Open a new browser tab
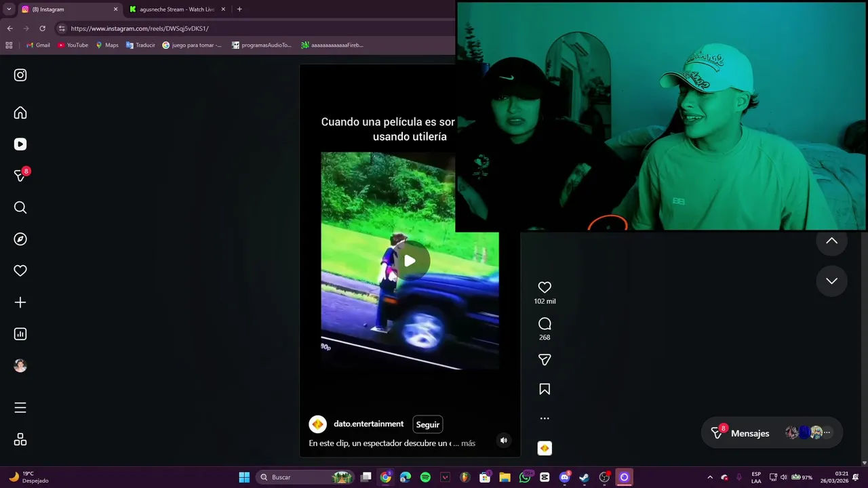Viewport: 868px width, 488px height. point(239,9)
